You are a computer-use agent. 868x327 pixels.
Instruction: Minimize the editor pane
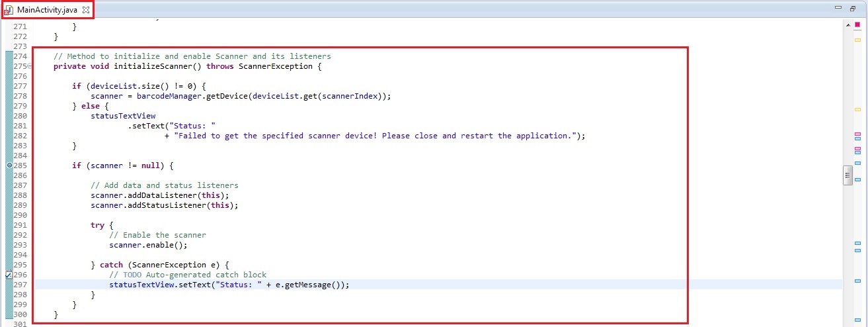(x=839, y=8)
